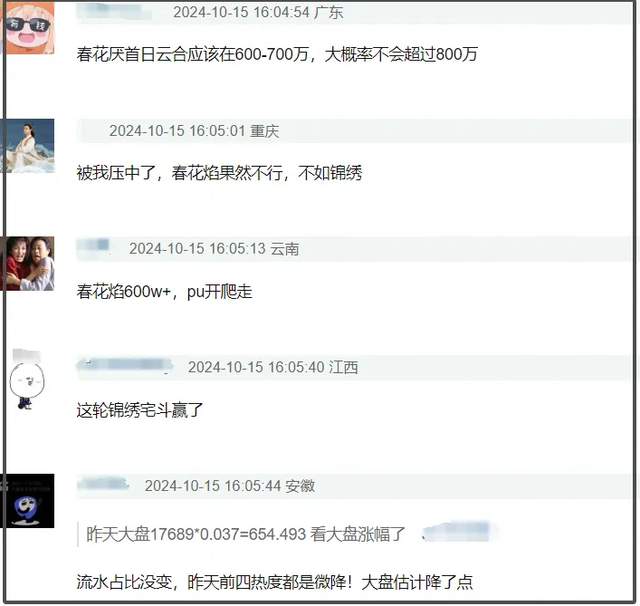Open the dark blue globe avatar
Image resolution: width=640 pixels, height=606 pixels.
[x=28, y=501]
